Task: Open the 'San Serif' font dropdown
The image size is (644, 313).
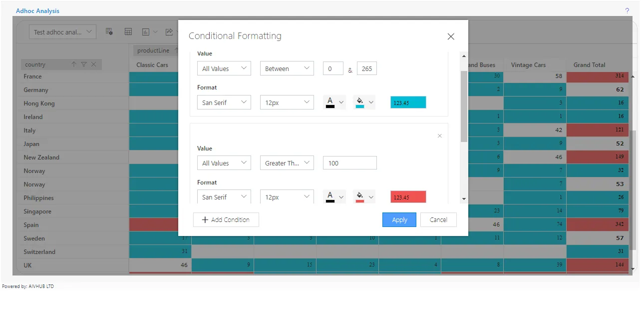Action: click(224, 102)
